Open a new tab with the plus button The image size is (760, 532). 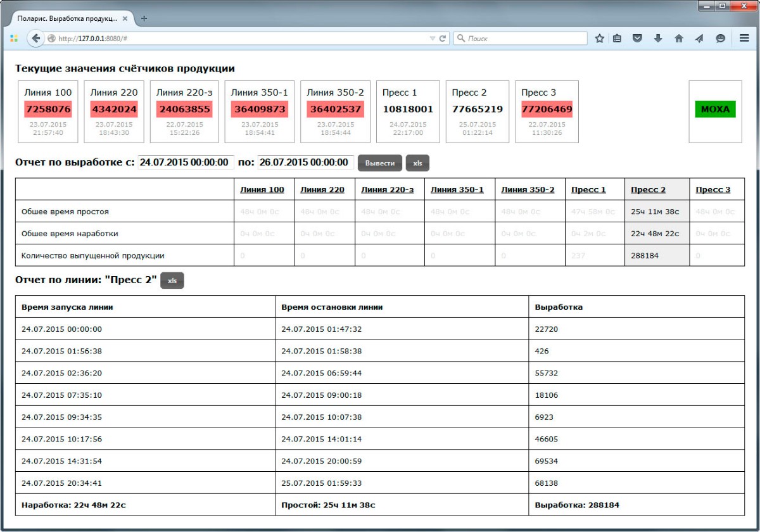coord(144,18)
